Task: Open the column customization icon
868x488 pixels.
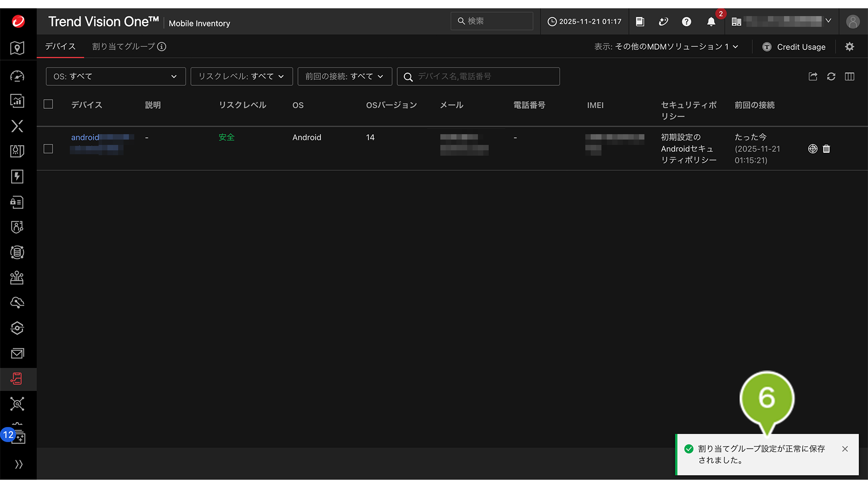Action: (849, 77)
